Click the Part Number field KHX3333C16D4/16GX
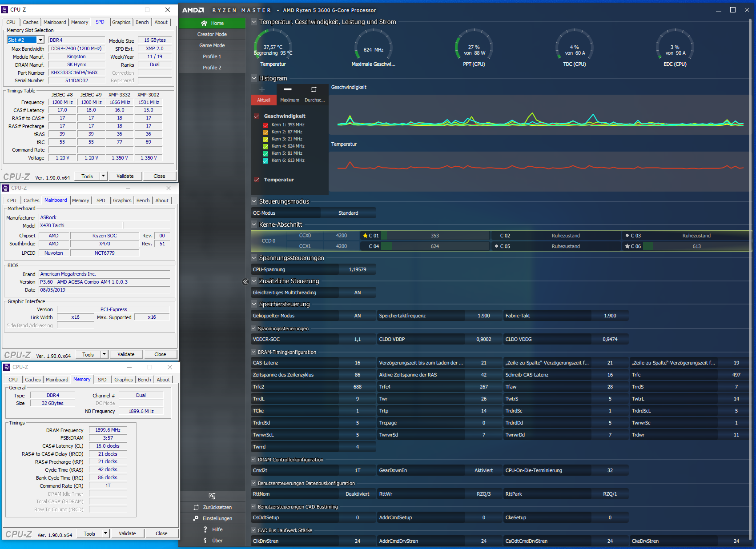This screenshot has width=756, height=549. [x=76, y=72]
